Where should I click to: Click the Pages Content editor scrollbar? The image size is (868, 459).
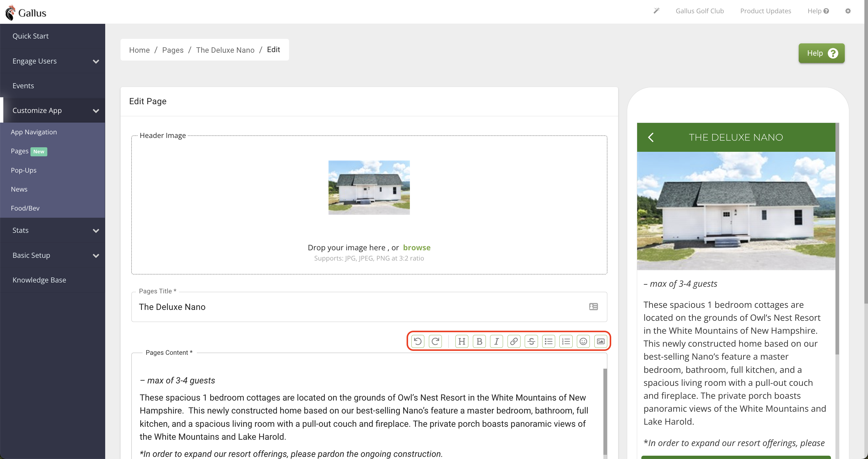tap(605, 411)
